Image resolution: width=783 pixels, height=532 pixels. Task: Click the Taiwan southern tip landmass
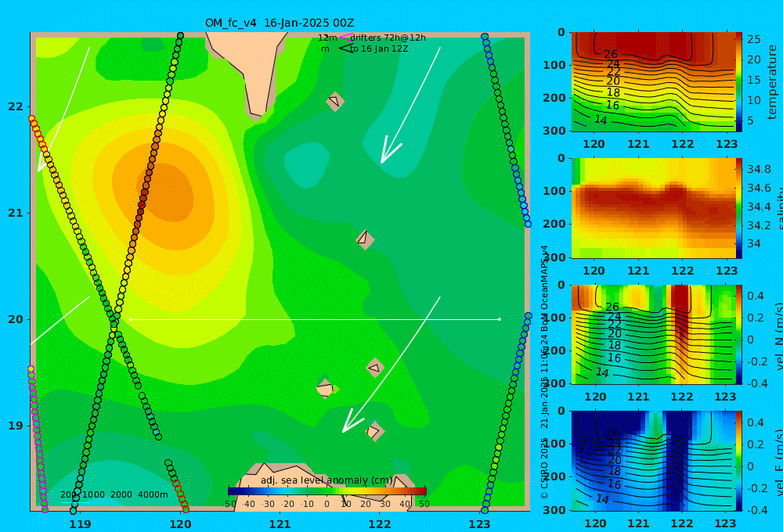coord(250,75)
